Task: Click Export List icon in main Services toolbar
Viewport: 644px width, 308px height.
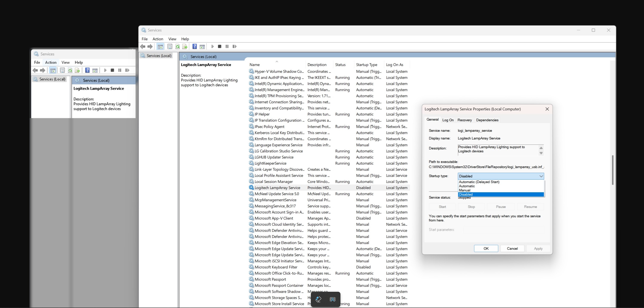Action: tap(185, 47)
